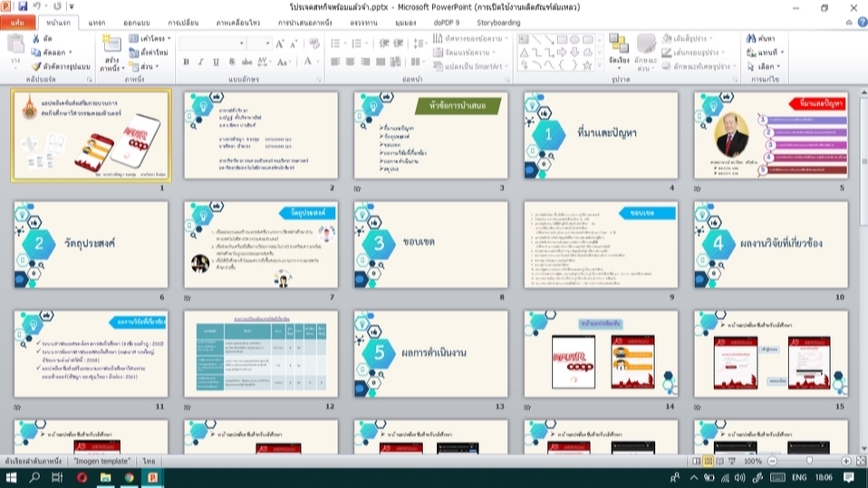
Task: Click the Decrease Font Size icon
Action: click(x=294, y=43)
